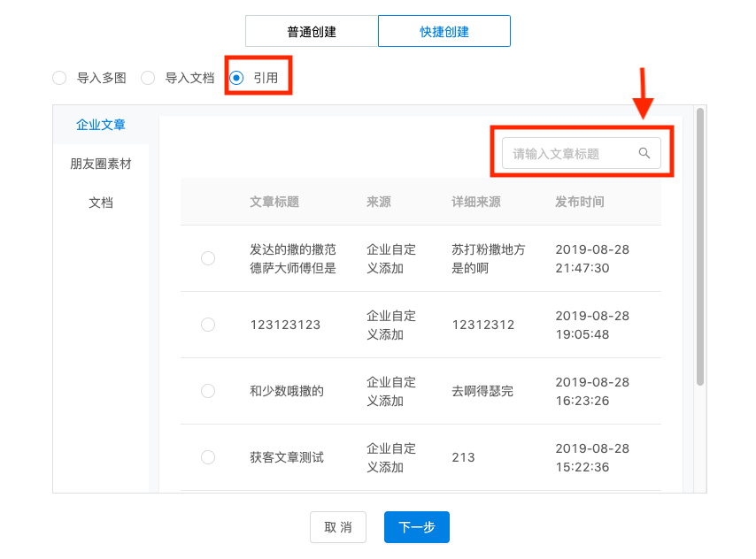Image resolution: width=756 pixels, height=559 pixels.
Task: Click the 来源 column header
Action: pos(379,202)
